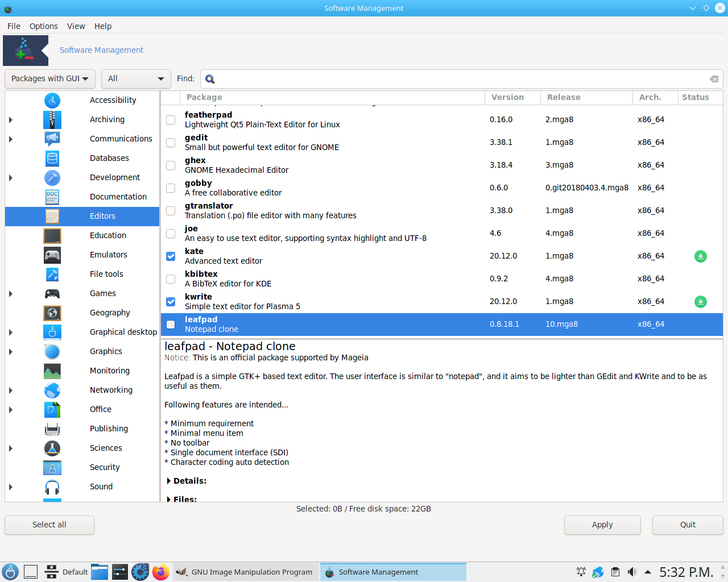Check the gedit package checkbox
The height and width of the screenshot is (582, 728).
[171, 143]
